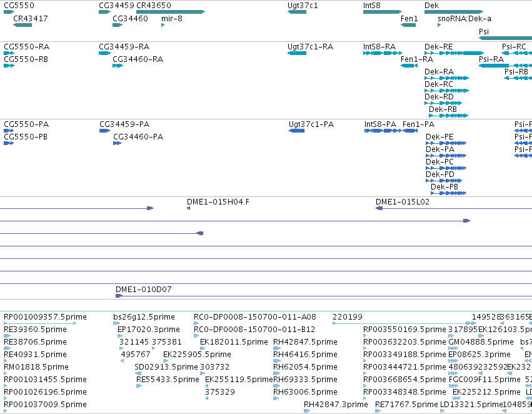Screen dimensions: 532x414
Task: Click the IntS8 gene feature
Action: [x=383, y=12]
